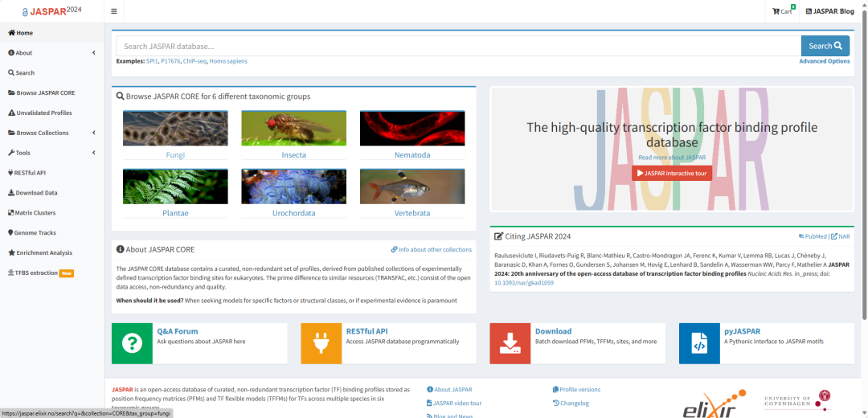Viewport: 868px width, 418px height.
Task: Open About JASPAR footer link
Action: 449,389
